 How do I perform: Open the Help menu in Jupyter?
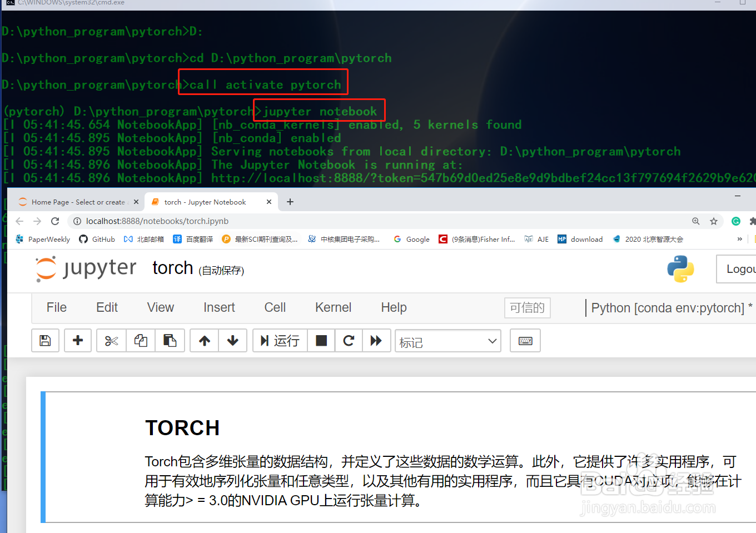pyautogui.click(x=394, y=307)
